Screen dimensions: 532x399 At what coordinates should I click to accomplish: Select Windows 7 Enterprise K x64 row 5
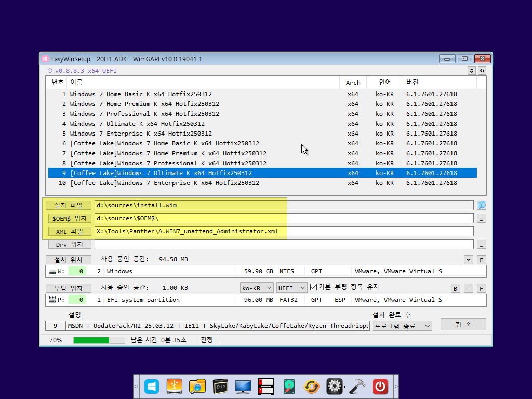coord(262,134)
